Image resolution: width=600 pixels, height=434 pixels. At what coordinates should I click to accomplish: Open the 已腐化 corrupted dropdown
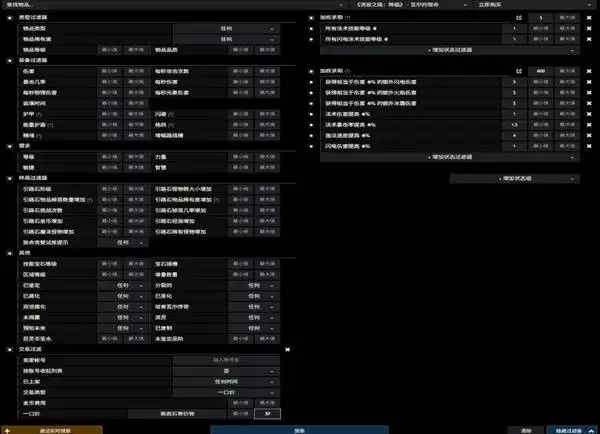pos(122,296)
